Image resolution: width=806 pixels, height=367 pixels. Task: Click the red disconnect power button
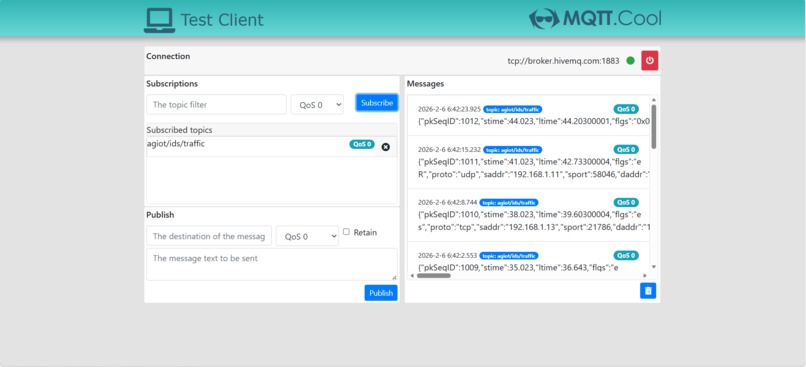[x=649, y=61]
